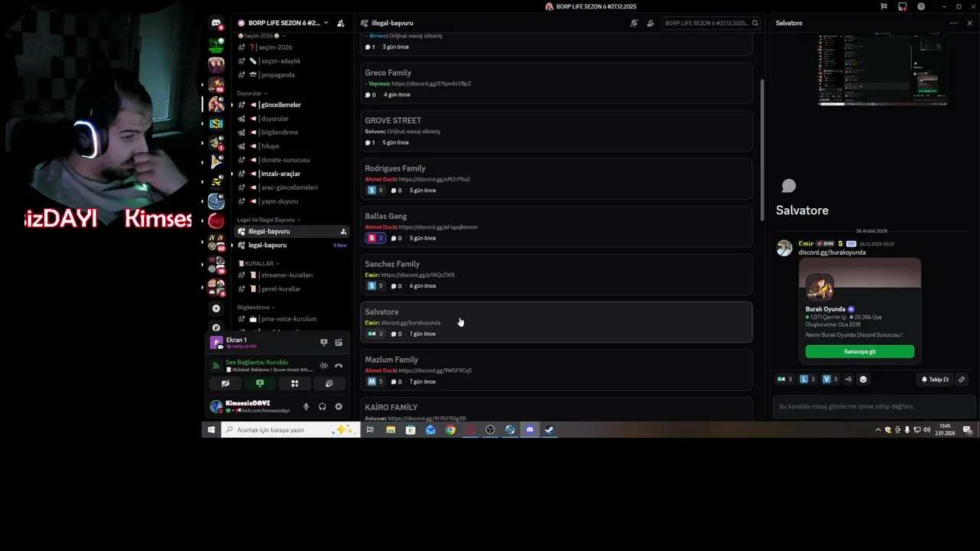
Task: Click the channel search field
Action: (x=711, y=23)
